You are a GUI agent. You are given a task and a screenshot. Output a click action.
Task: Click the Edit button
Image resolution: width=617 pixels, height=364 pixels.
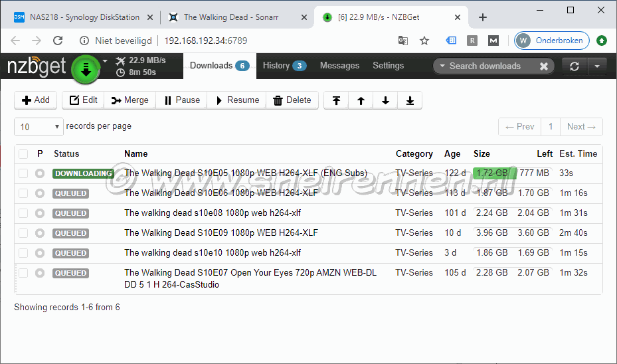(x=83, y=100)
